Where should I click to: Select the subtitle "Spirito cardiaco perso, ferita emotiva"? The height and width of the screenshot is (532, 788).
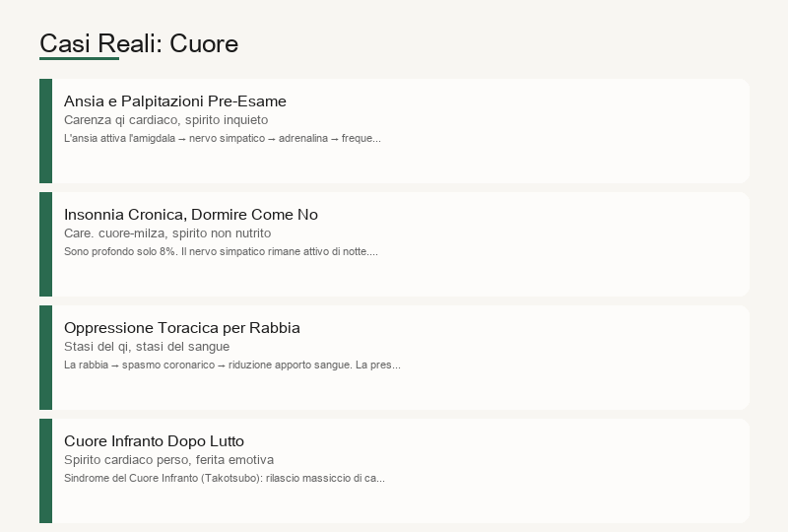tap(168, 460)
